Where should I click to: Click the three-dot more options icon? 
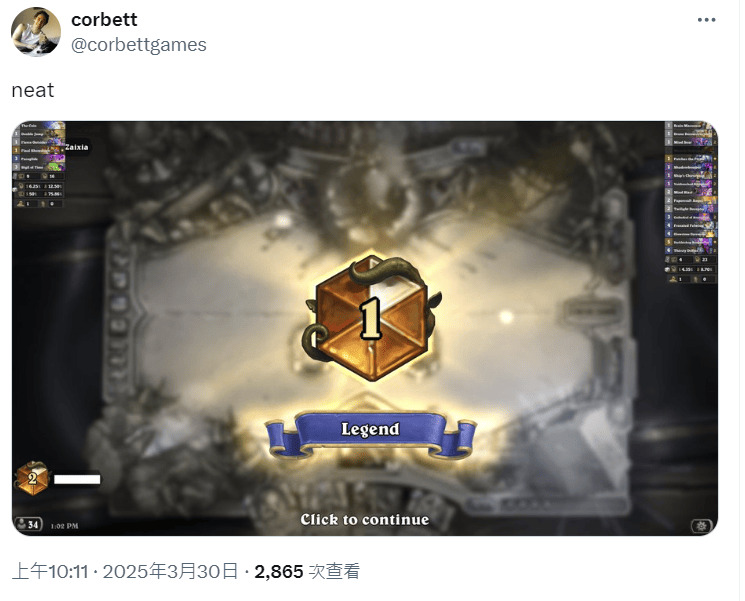tap(707, 19)
